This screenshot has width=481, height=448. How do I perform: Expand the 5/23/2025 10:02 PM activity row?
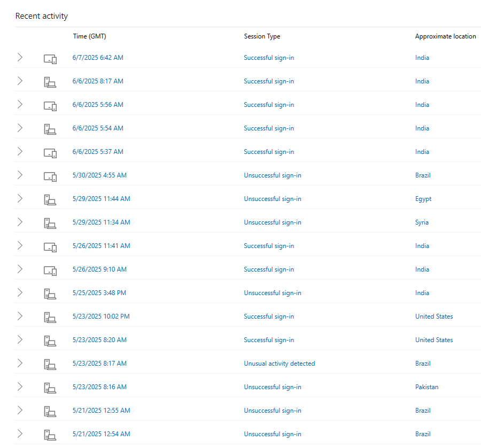tap(20, 316)
